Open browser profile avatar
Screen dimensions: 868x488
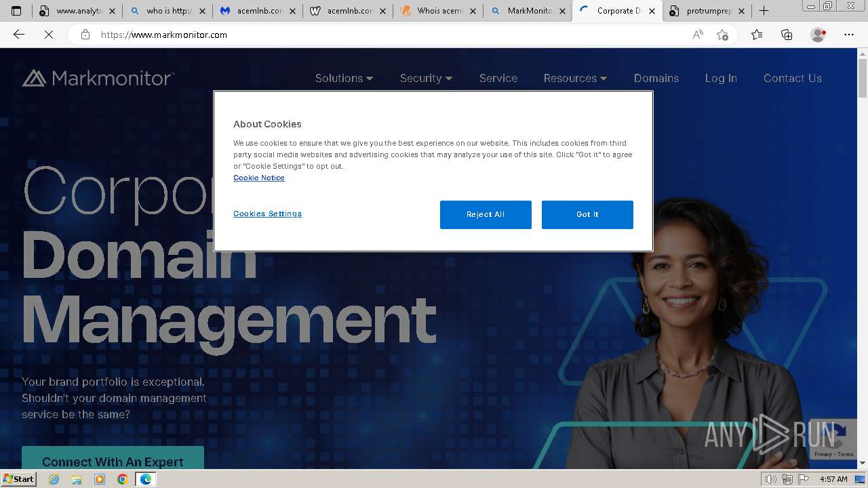(818, 35)
